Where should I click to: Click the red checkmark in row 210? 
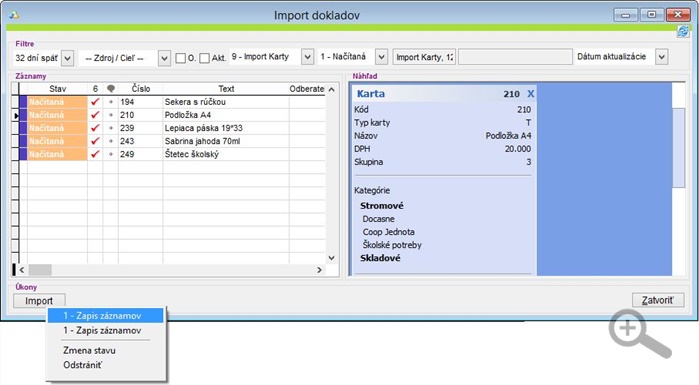click(95, 115)
